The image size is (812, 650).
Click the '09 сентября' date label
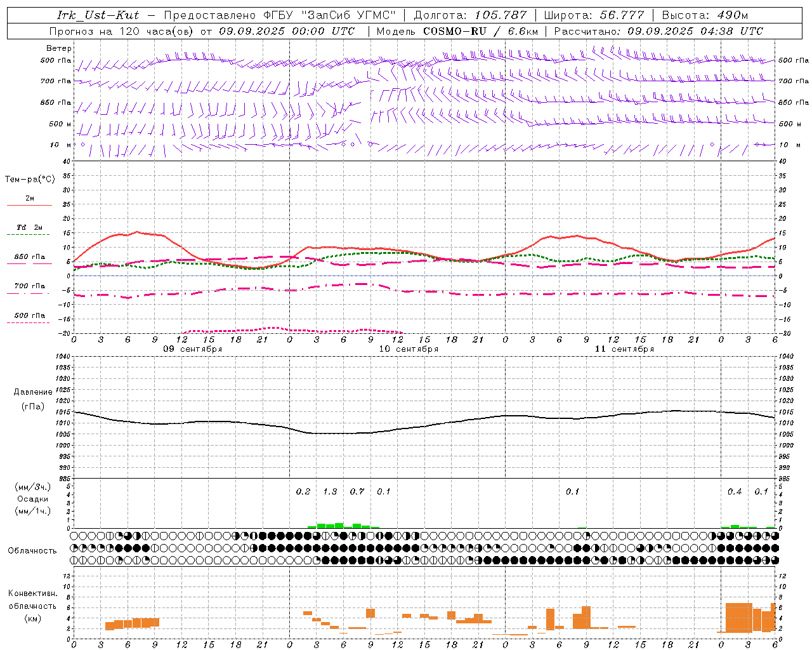pos(193,349)
